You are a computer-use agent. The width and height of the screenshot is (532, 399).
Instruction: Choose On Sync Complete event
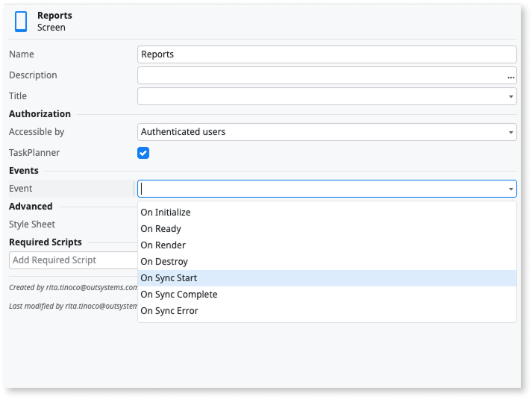tap(327, 295)
